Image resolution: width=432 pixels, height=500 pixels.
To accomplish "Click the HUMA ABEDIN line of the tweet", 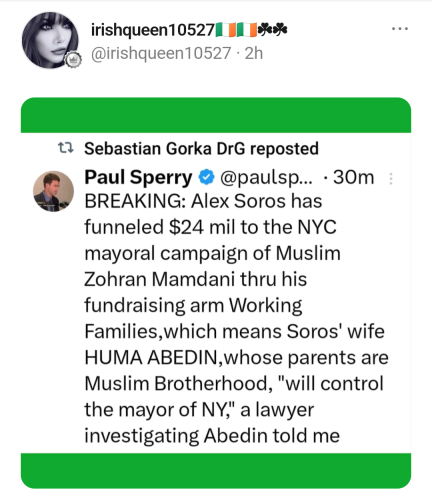I will tap(236, 357).
